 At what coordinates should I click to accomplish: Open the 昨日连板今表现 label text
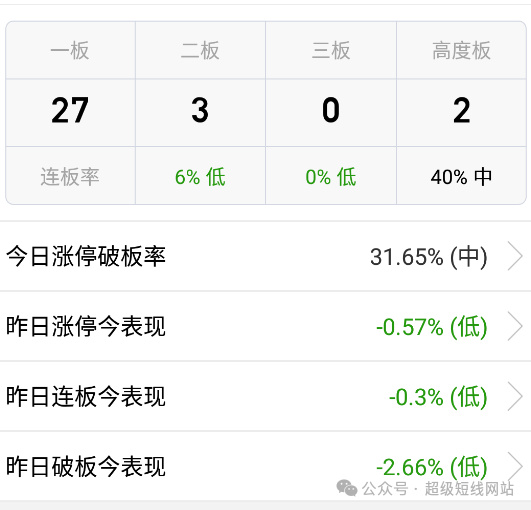click(86, 396)
